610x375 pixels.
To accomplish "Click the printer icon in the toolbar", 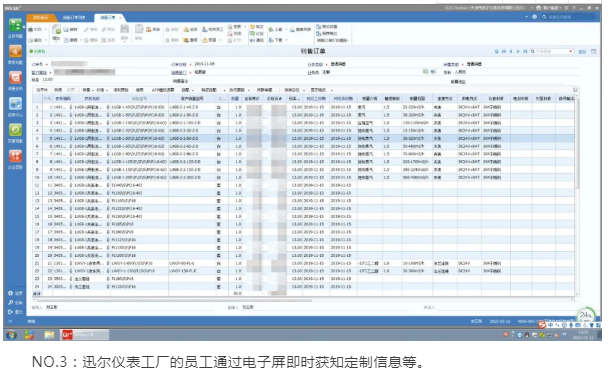I will 31,30.
